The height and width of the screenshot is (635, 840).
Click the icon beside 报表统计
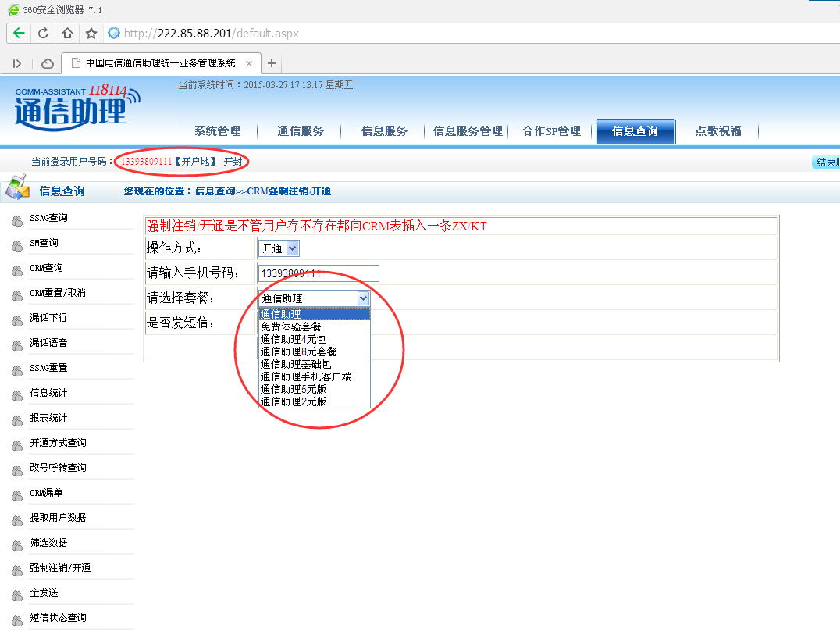(x=17, y=420)
